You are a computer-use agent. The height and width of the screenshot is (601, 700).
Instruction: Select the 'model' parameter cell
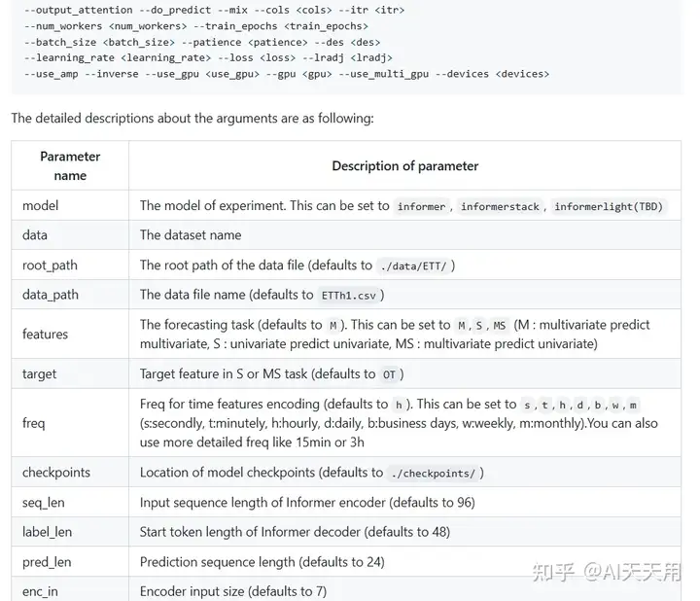(70, 205)
